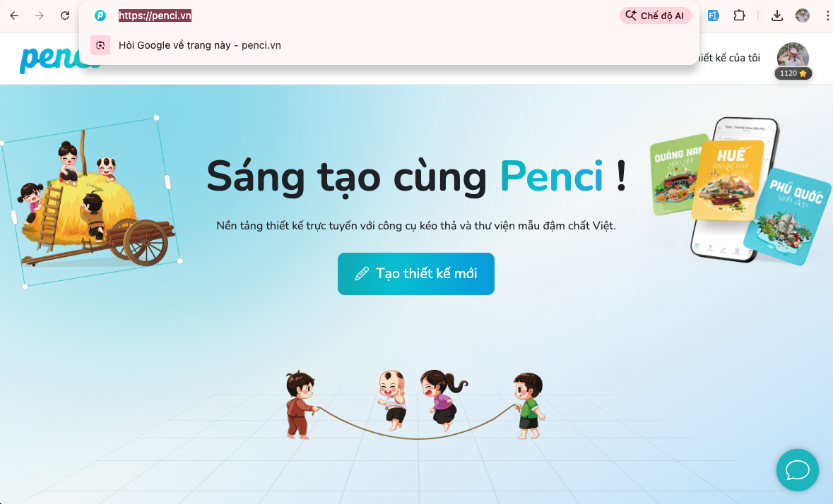Click the Penci favicon in the address bar

(x=100, y=16)
